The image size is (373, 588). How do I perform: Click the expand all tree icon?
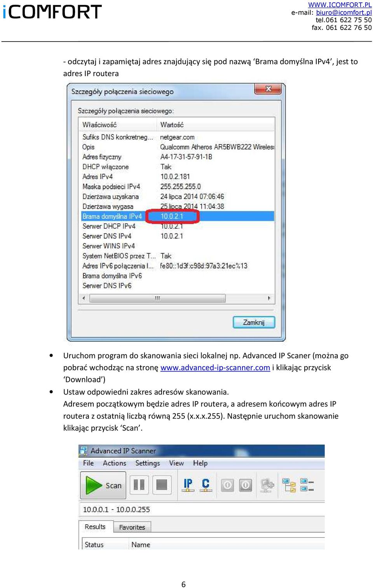(289, 485)
